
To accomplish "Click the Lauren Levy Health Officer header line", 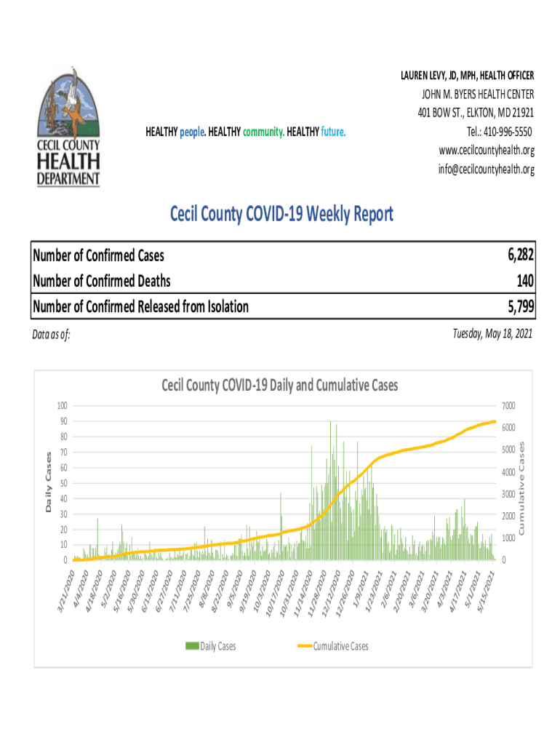I will 468,76.
